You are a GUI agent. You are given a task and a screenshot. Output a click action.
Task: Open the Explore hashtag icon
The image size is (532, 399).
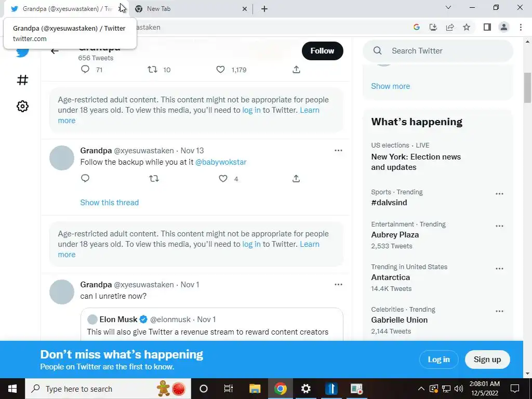pyautogui.click(x=22, y=80)
